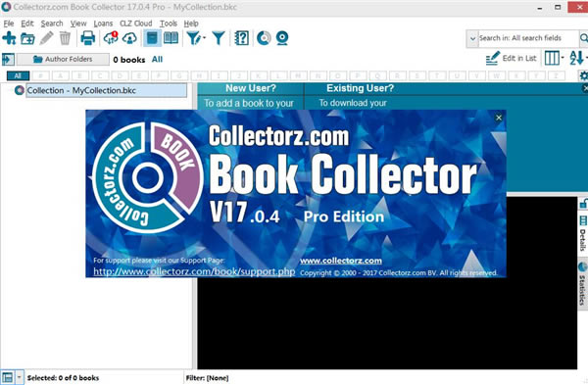Open alphabet bar settings gear
Screen dimensions: 588x385
point(583,75)
